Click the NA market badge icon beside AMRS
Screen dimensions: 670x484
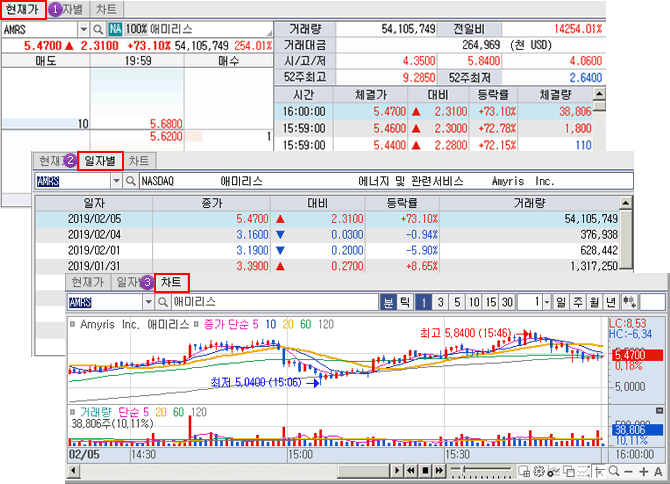coord(115,29)
